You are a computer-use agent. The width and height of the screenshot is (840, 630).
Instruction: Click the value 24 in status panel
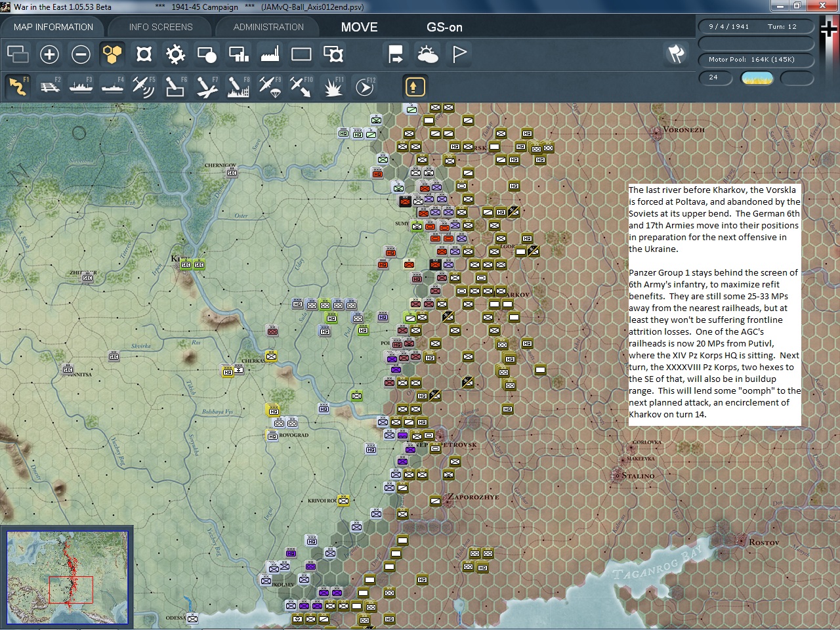coord(714,77)
